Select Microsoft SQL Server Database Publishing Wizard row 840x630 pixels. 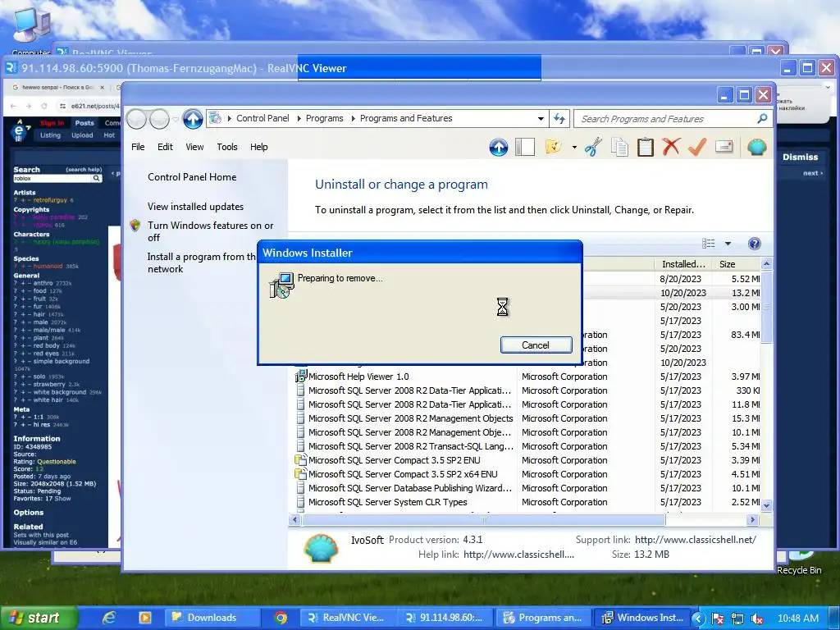pos(527,488)
